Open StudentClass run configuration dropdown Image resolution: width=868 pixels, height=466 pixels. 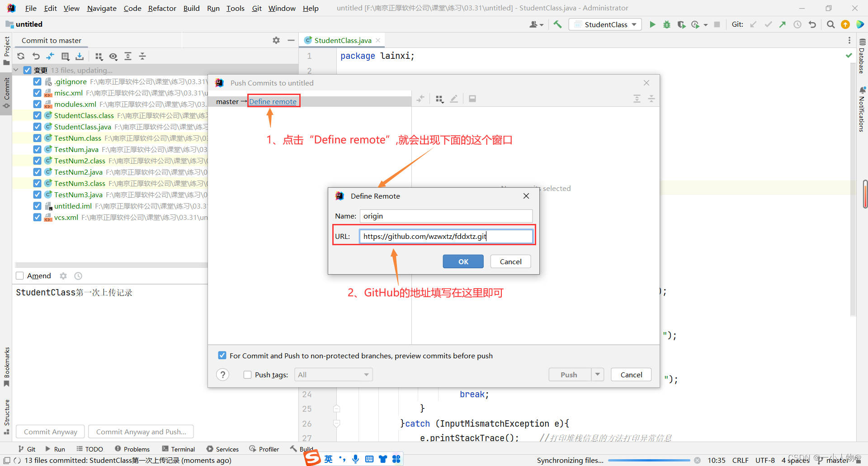pos(606,24)
